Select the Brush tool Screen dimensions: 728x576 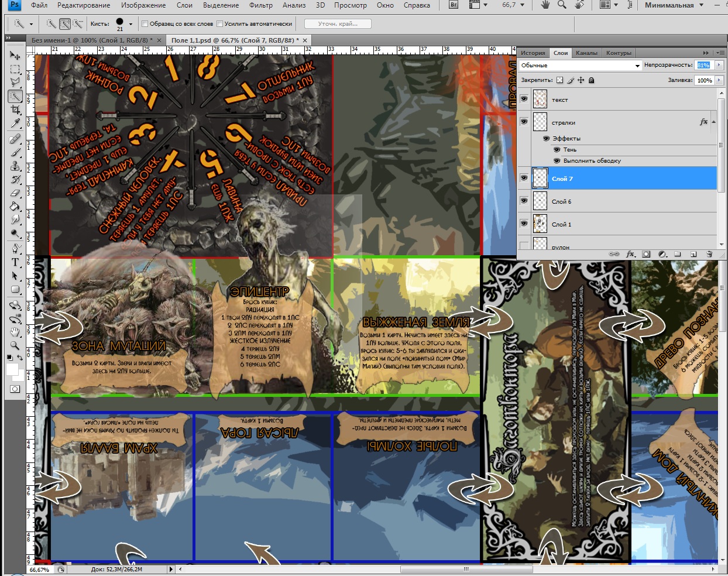(x=15, y=153)
